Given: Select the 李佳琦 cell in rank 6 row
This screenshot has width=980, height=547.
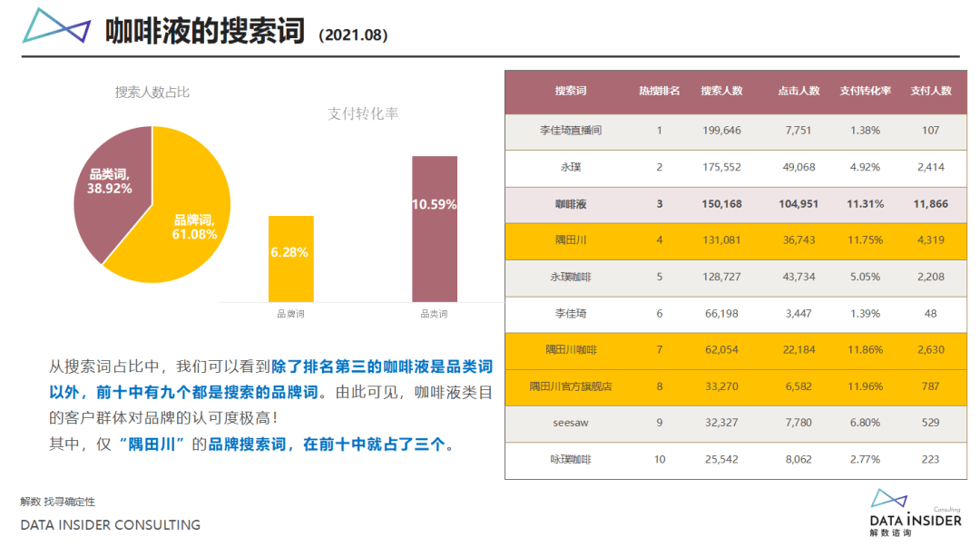Looking at the screenshot, I should [571, 313].
